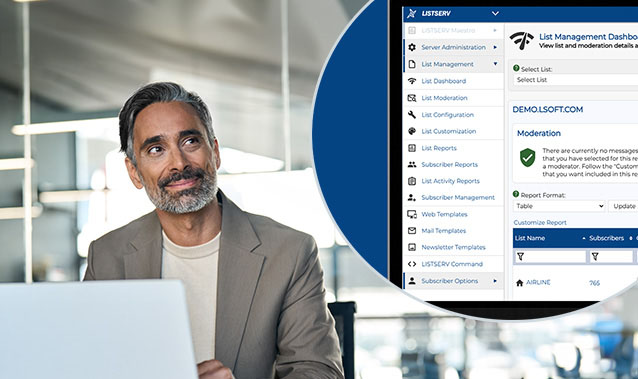This screenshot has width=638, height=379.
Task: Click the List Reports icon
Action: pos(412,148)
